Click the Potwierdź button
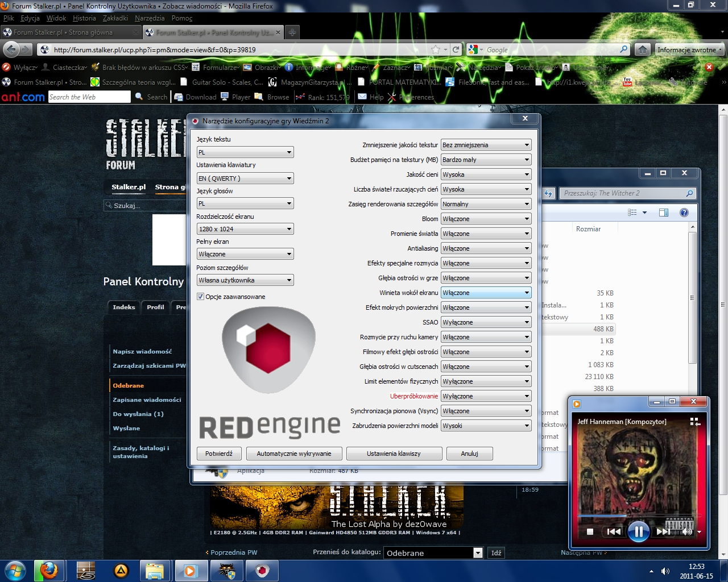Image resolution: width=728 pixels, height=582 pixels. [219, 454]
